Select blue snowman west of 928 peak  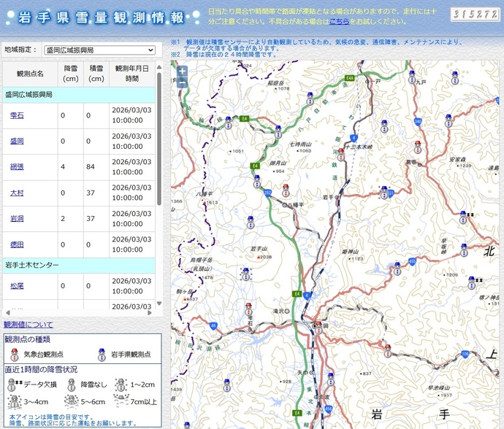click(x=227, y=385)
